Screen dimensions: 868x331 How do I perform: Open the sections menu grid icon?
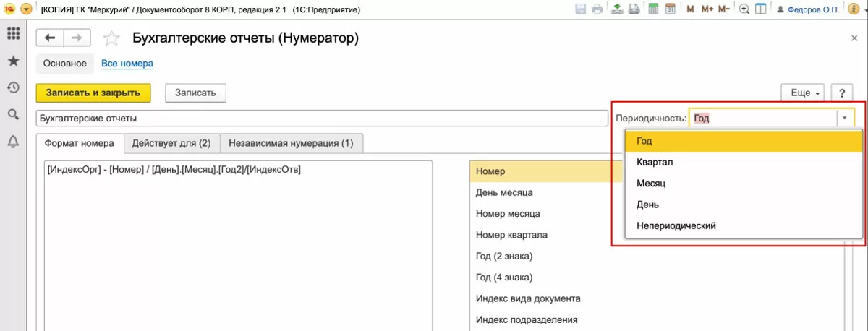[x=13, y=34]
